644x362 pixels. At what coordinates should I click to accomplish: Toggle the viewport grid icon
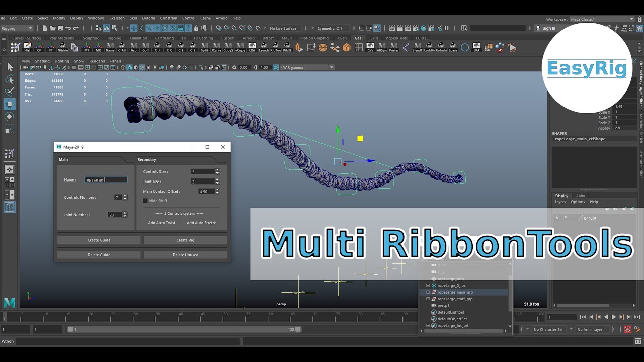[75, 67]
